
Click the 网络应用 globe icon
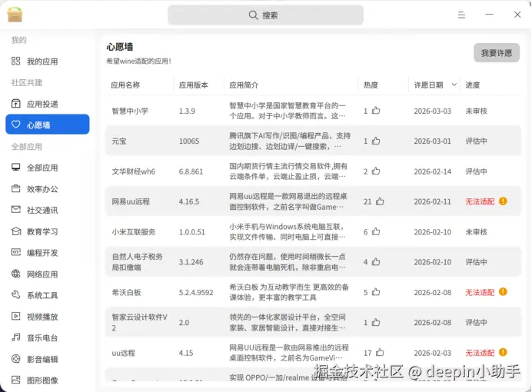16,274
